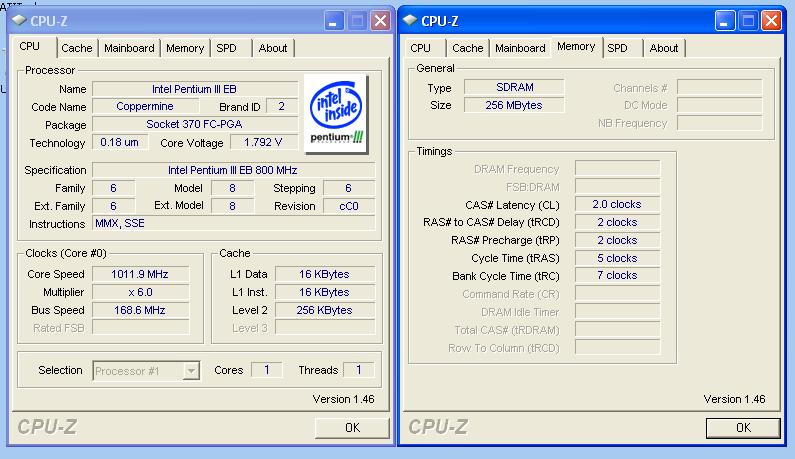Open Cache tab in right window
This screenshot has width=795, height=459.
[467, 48]
